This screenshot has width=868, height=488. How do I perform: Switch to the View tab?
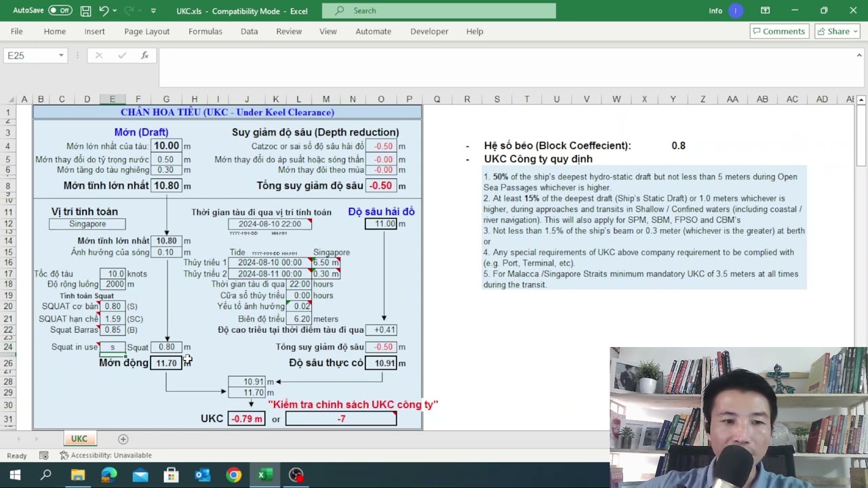(x=328, y=31)
